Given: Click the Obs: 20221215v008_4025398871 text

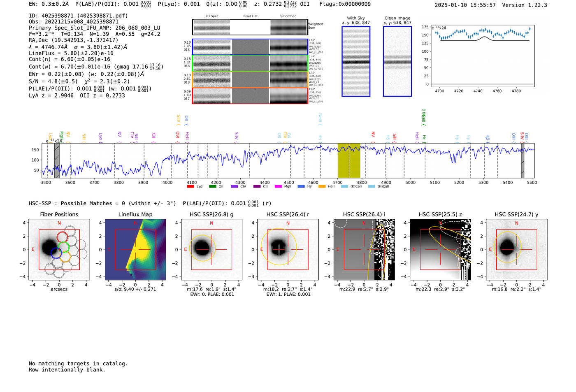Looking at the screenshot, I should point(74,22).
